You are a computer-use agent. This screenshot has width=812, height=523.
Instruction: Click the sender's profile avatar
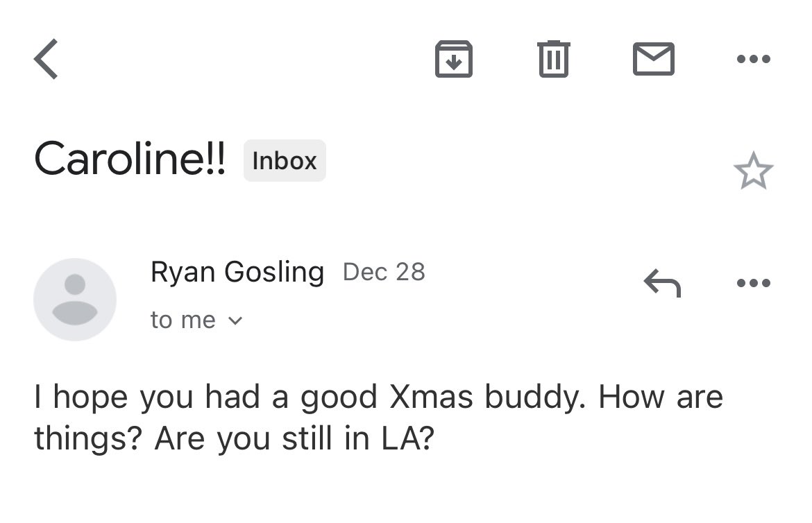point(75,299)
